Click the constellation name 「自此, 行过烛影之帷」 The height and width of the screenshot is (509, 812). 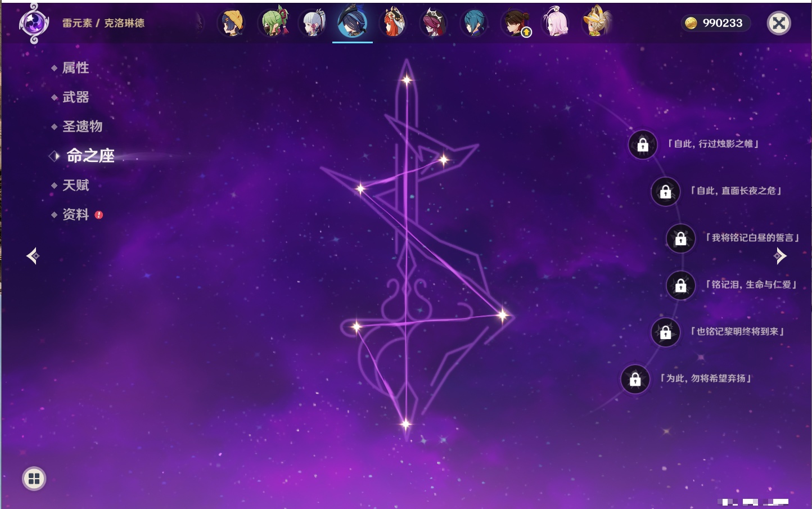tap(712, 144)
